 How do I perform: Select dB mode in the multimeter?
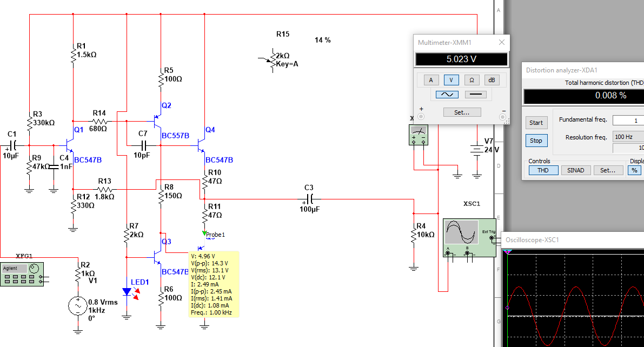tap(492, 80)
